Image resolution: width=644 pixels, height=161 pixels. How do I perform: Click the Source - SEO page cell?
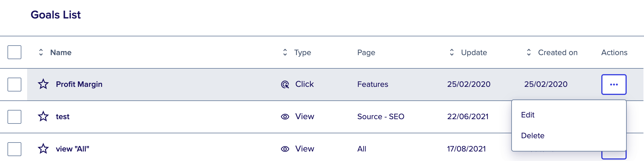point(381,117)
